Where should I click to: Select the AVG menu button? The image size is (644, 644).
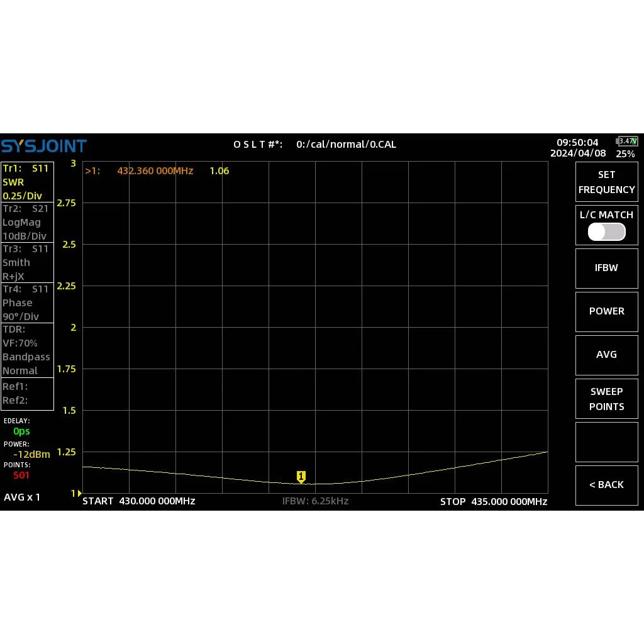tap(606, 355)
